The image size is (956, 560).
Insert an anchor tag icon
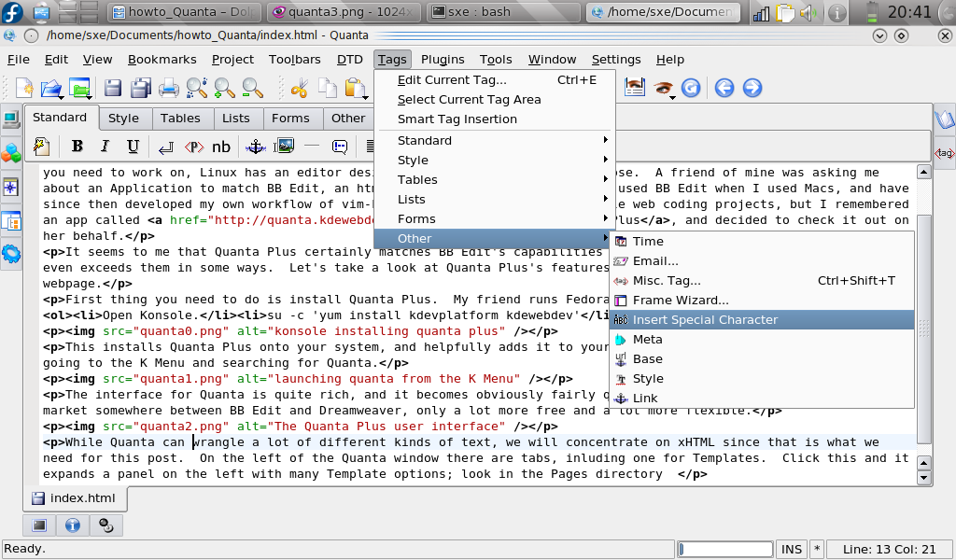click(256, 147)
